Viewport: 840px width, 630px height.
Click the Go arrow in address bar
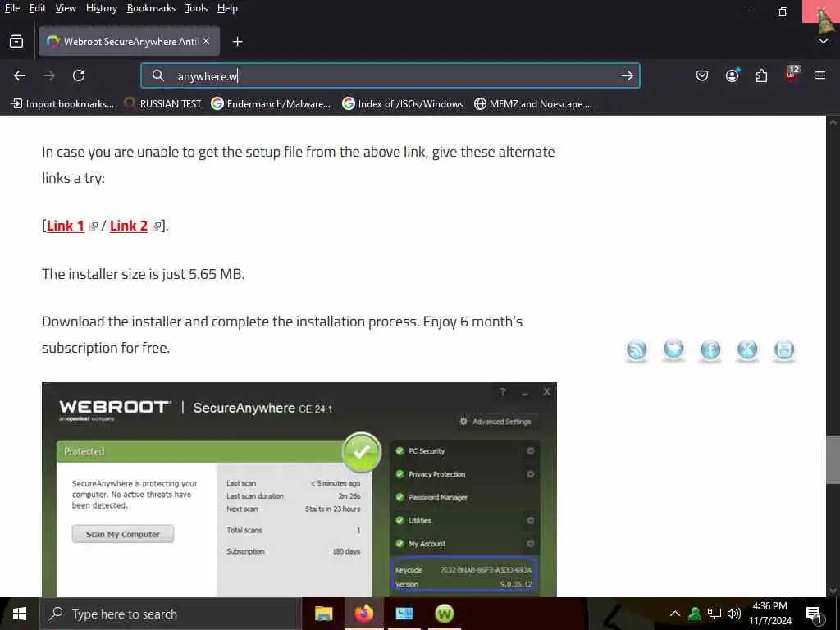coord(627,75)
